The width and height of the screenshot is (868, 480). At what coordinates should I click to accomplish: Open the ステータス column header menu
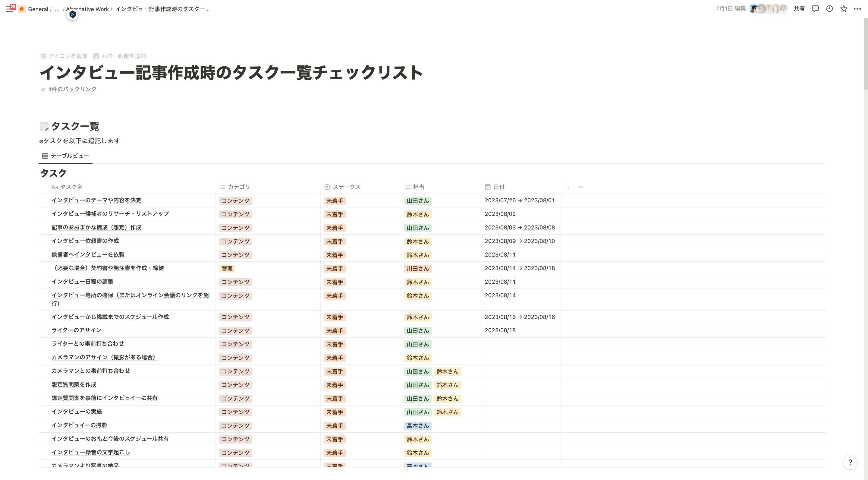point(346,187)
